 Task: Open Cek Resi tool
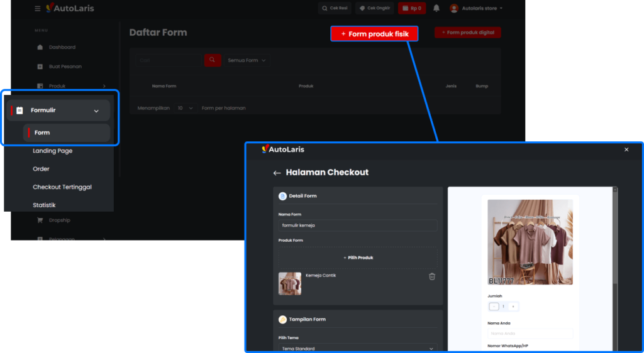coord(335,8)
